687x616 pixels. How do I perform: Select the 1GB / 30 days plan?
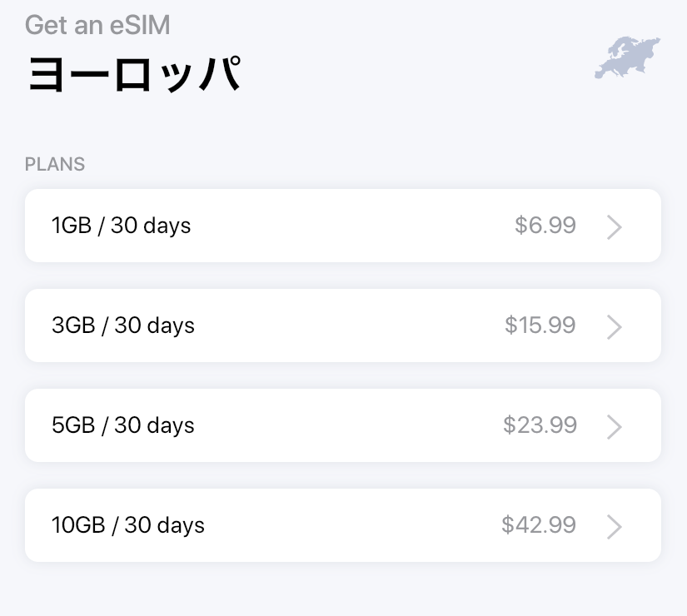[x=342, y=226]
